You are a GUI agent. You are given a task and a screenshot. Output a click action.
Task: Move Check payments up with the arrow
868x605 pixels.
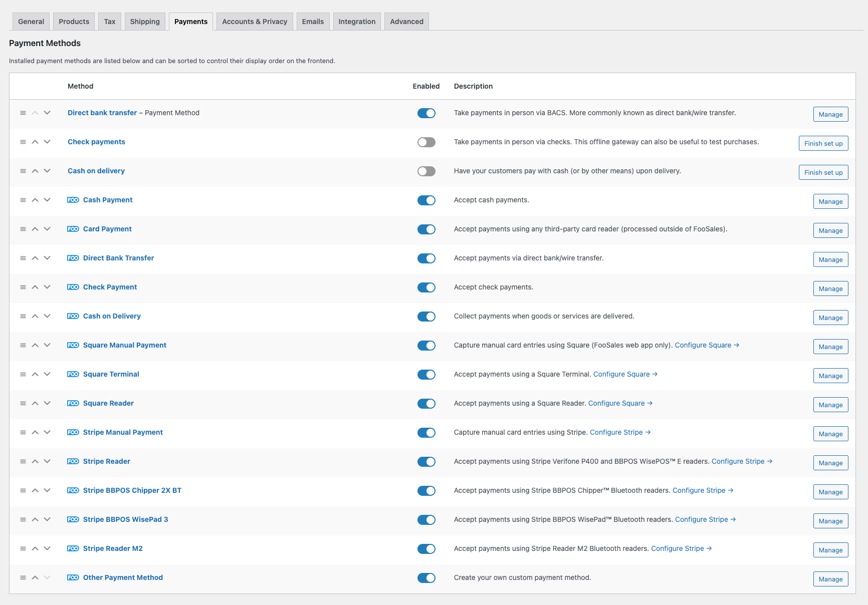(35, 142)
